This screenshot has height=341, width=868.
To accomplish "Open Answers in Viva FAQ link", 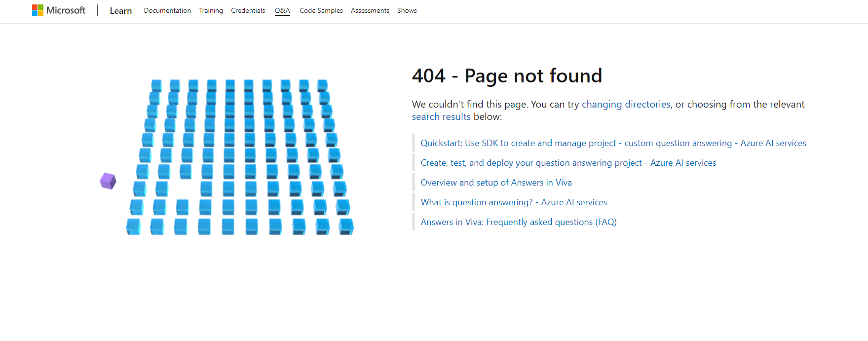I will point(519,222).
